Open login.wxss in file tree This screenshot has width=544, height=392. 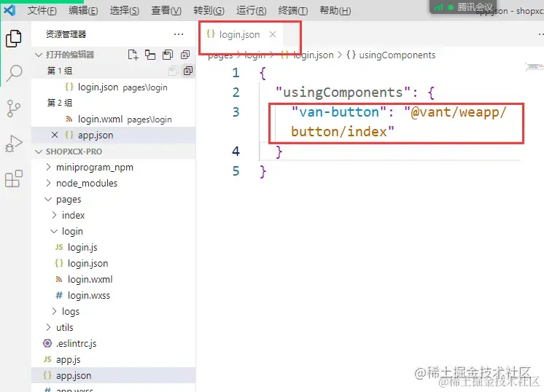point(114,295)
